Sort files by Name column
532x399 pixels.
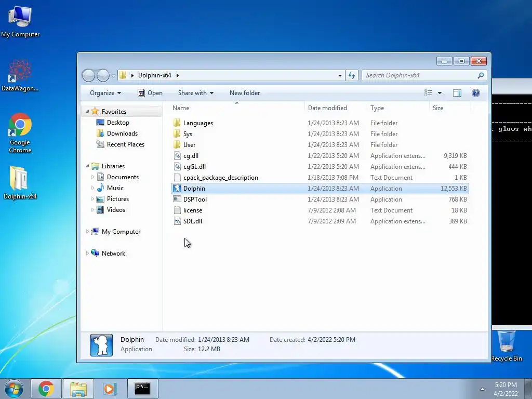click(x=237, y=108)
